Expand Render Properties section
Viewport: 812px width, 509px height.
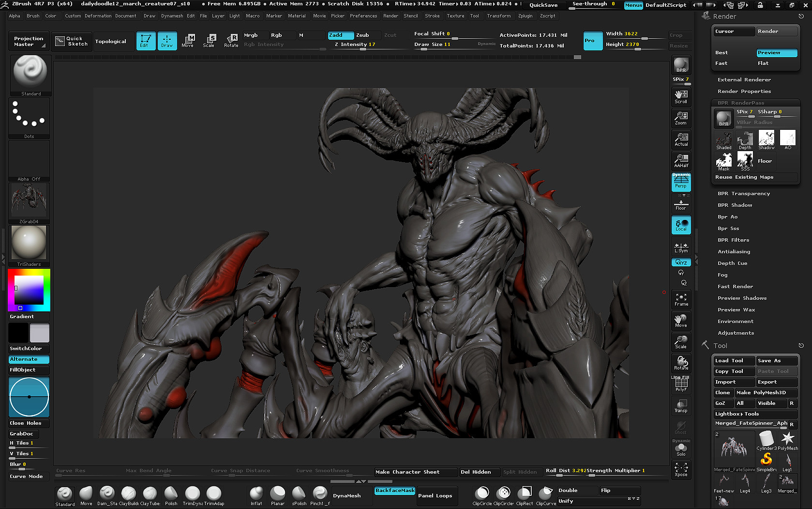coord(744,92)
